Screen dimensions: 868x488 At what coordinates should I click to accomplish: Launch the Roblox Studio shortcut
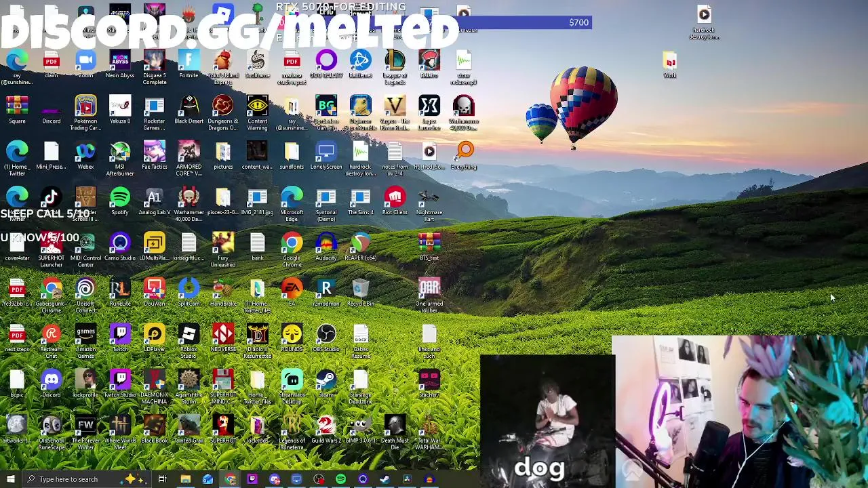(x=189, y=334)
